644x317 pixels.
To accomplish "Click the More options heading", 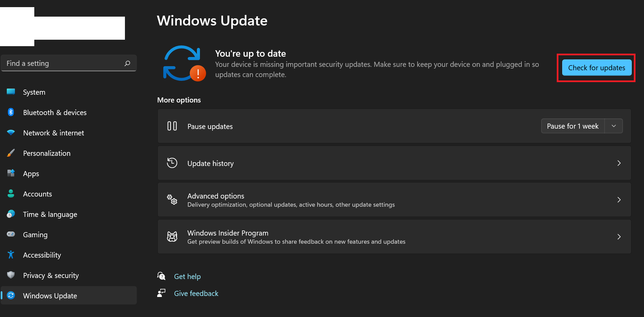I will pos(179,100).
